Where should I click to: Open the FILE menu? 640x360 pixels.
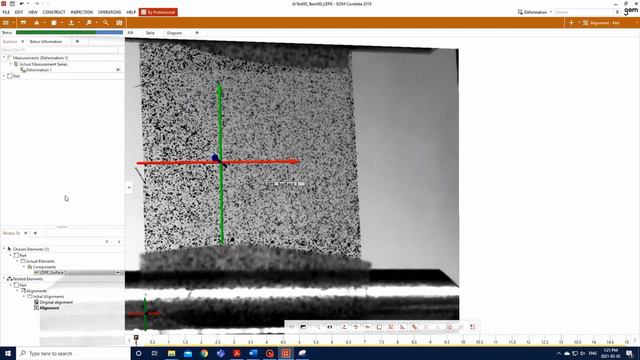point(6,12)
